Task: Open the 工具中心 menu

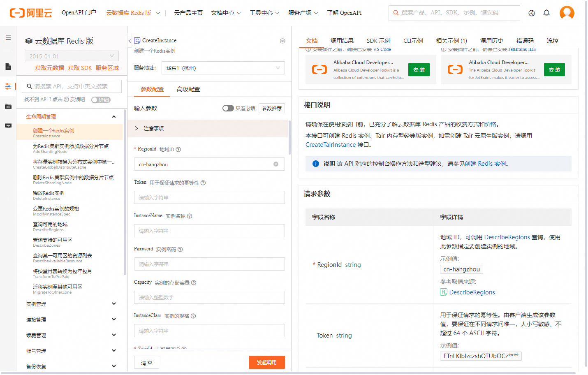Action: (264, 13)
